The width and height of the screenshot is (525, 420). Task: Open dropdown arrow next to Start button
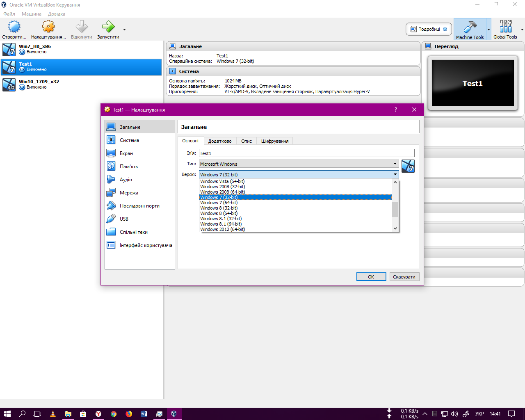pos(124,30)
